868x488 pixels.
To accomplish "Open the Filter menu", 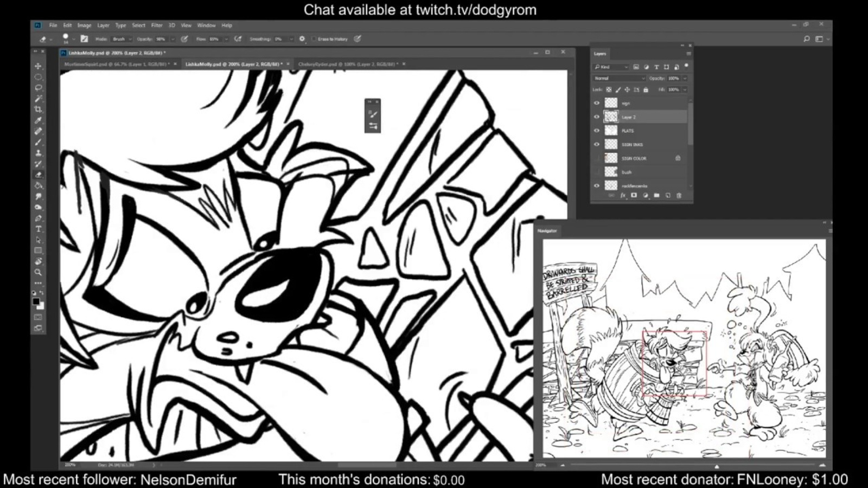I will (157, 25).
